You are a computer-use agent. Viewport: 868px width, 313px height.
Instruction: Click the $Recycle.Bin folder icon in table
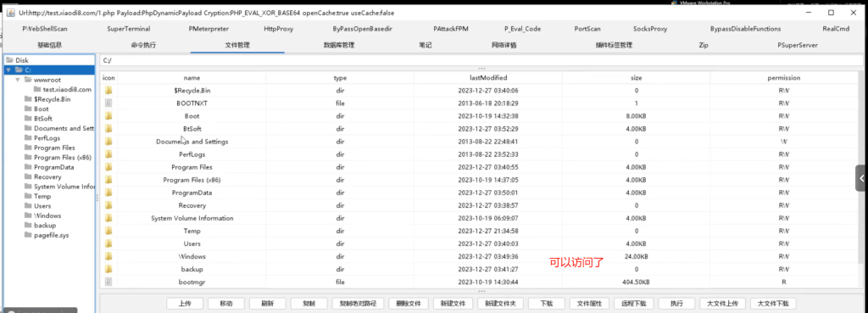pos(108,90)
